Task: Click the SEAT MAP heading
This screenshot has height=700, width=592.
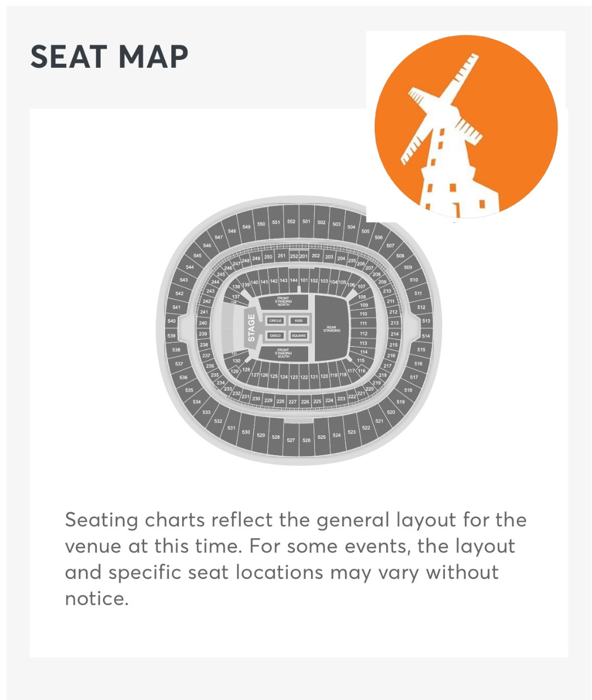Action: pyautogui.click(x=109, y=57)
